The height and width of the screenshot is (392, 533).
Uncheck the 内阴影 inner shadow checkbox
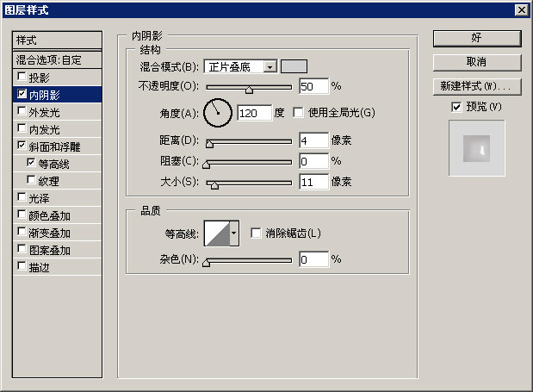pyautogui.click(x=22, y=94)
